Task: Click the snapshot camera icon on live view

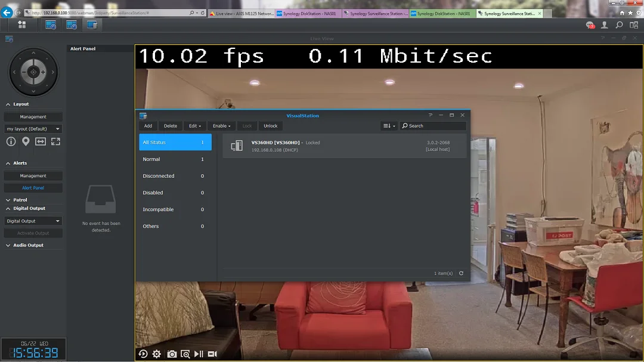Action: [x=172, y=354]
